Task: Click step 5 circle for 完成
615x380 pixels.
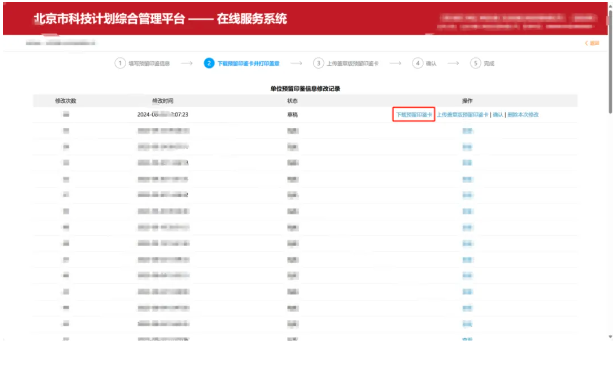Action: [x=475, y=63]
